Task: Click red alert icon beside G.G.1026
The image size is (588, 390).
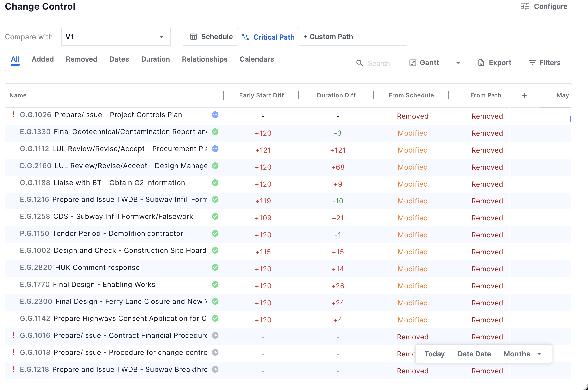Action: pyautogui.click(x=13, y=115)
